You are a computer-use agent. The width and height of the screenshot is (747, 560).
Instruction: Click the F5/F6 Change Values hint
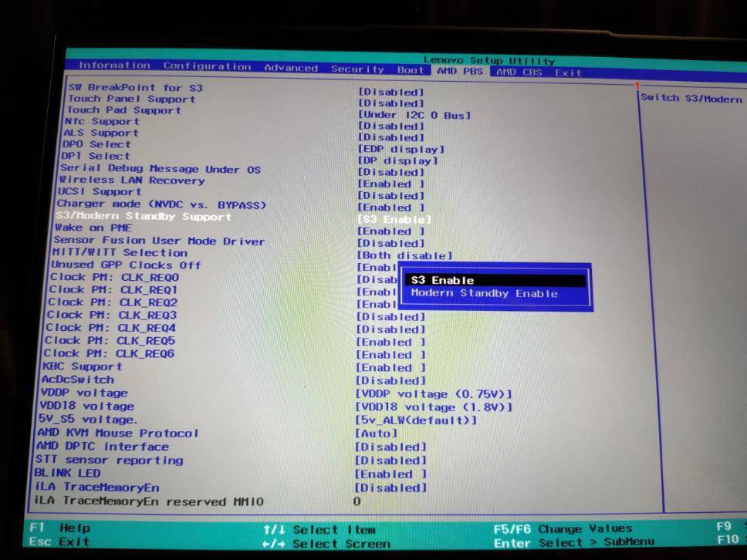click(563, 529)
